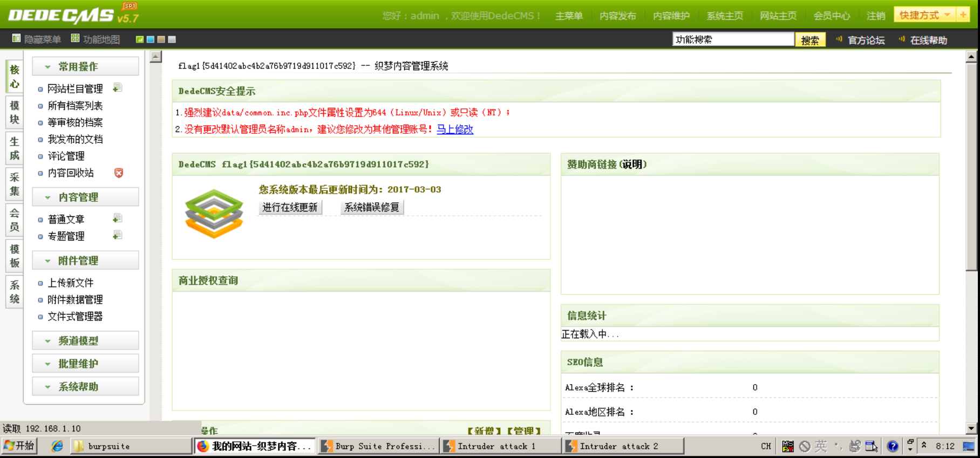Open 主菜单 in top navigation
The height and width of the screenshot is (458, 980).
(569, 16)
